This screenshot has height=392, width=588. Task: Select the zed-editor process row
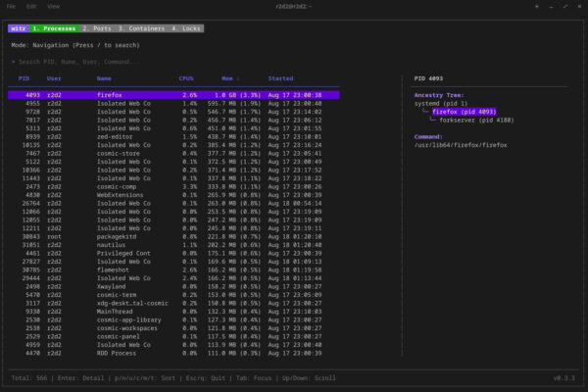(173, 137)
